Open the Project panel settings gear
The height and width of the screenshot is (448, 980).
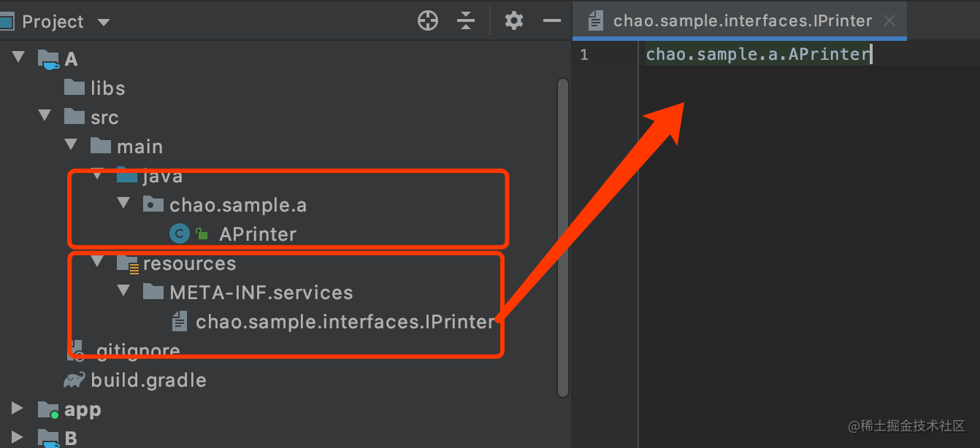tap(513, 20)
